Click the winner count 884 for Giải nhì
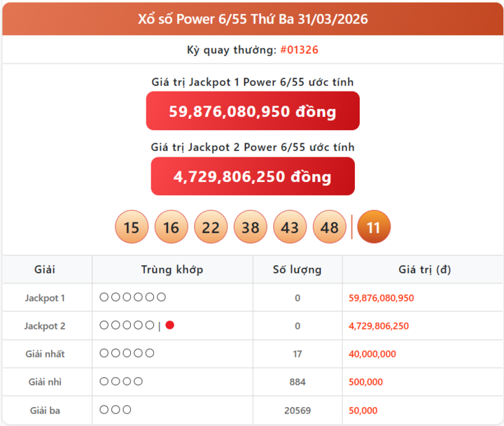The height and width of the screenshot is (426, 504). pos(297,382)
